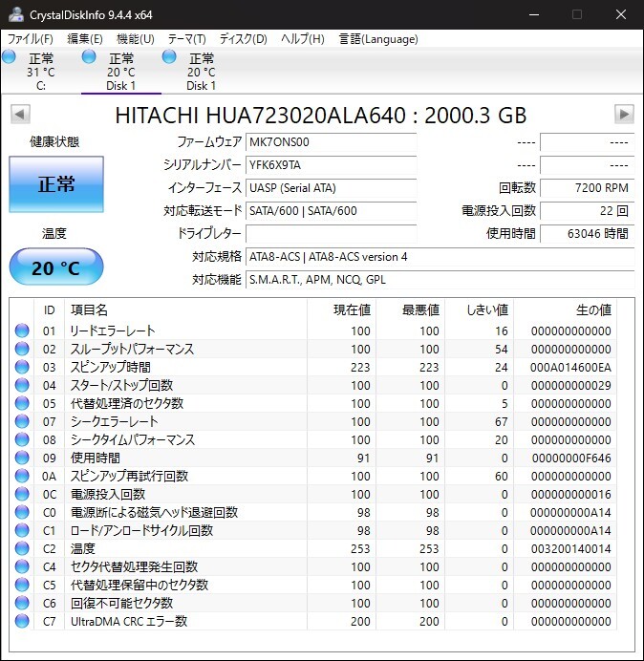Minimize the CrystalDiskInfo window
The image size is (644, 661).
534,14
